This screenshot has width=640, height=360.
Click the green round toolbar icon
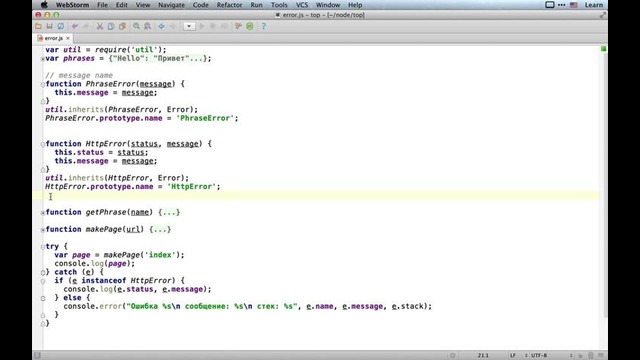(x=250, y=26)
